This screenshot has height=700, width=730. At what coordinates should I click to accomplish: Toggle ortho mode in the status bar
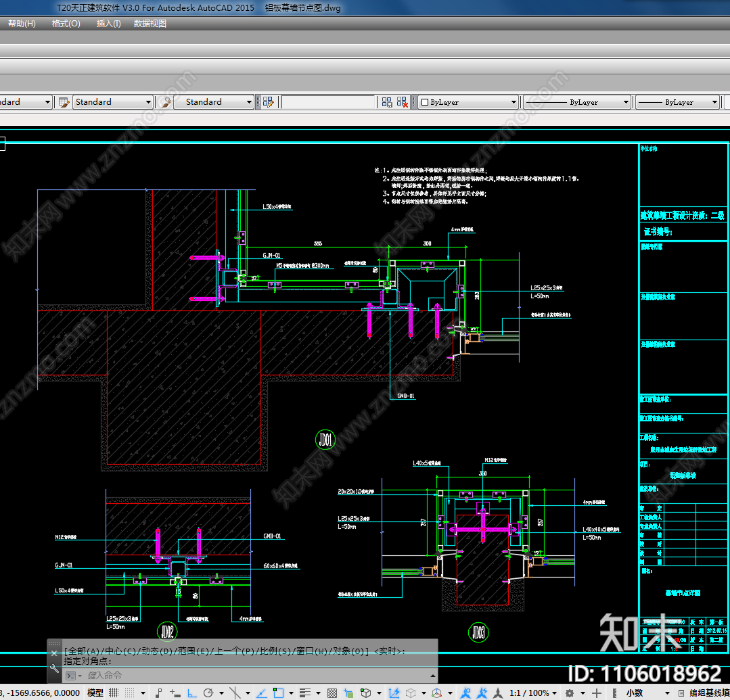pyautogui.click(x=192, y=693)
